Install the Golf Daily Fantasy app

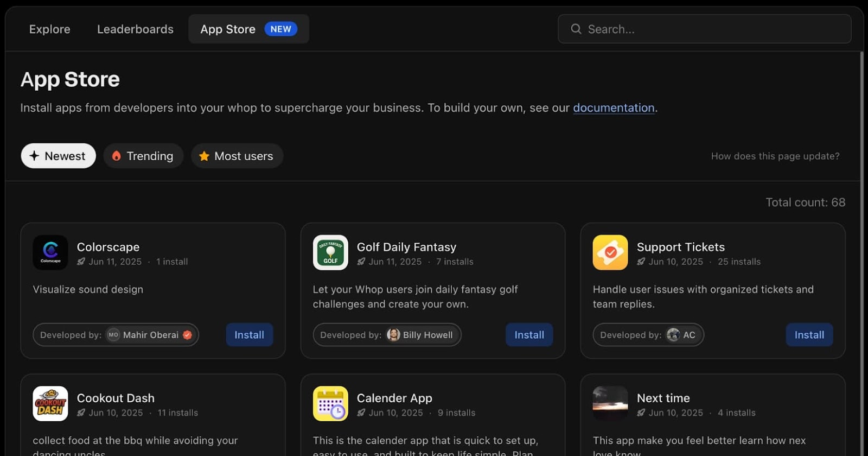coord(529,335)
